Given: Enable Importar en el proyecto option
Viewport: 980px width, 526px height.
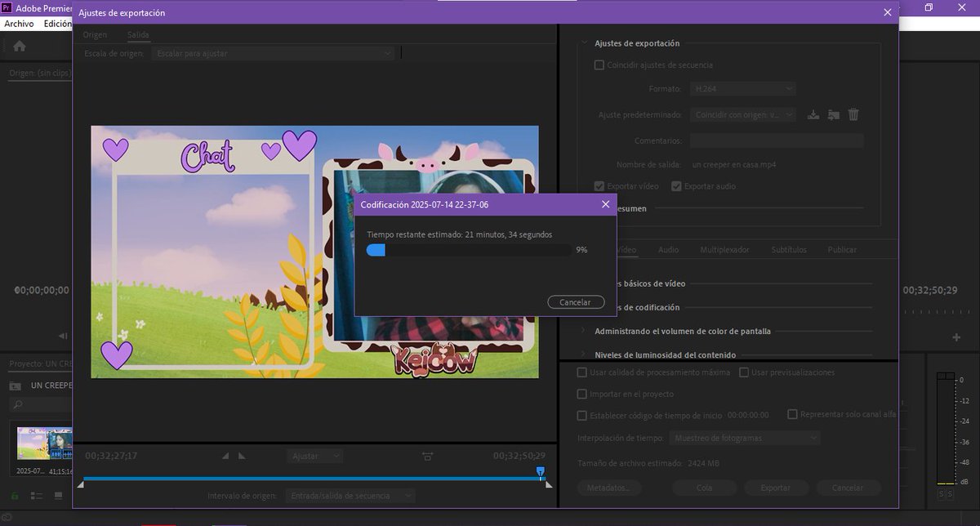Looking at the screenshot, I should point(581,394).
